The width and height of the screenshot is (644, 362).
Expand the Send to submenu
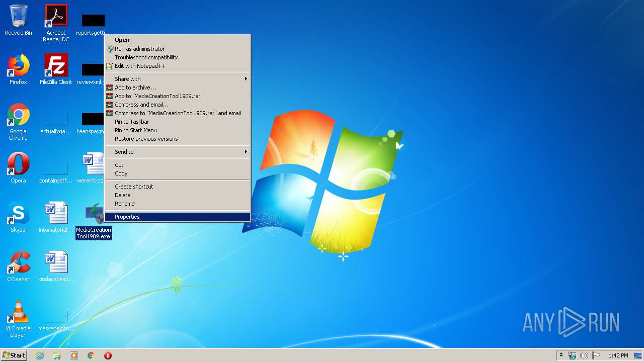point(177,152)
